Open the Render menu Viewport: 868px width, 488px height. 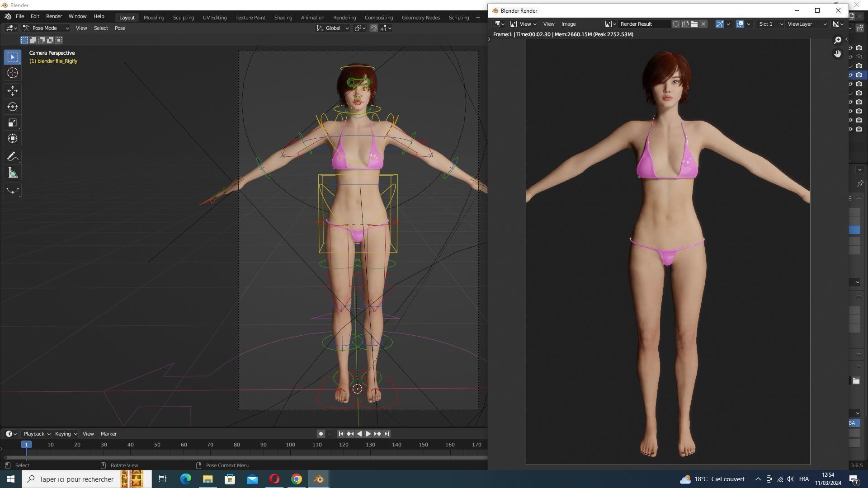pyautogui.click(x=54, y=16)
